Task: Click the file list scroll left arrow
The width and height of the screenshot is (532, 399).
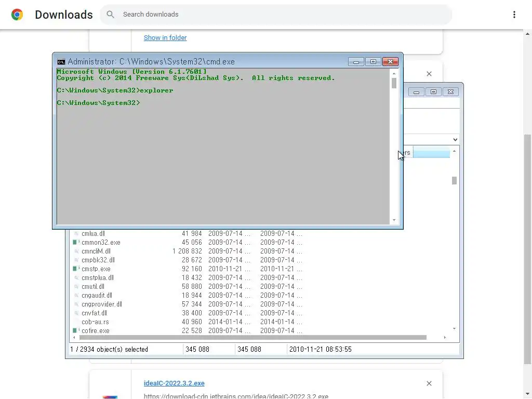Action: [74, 338]
